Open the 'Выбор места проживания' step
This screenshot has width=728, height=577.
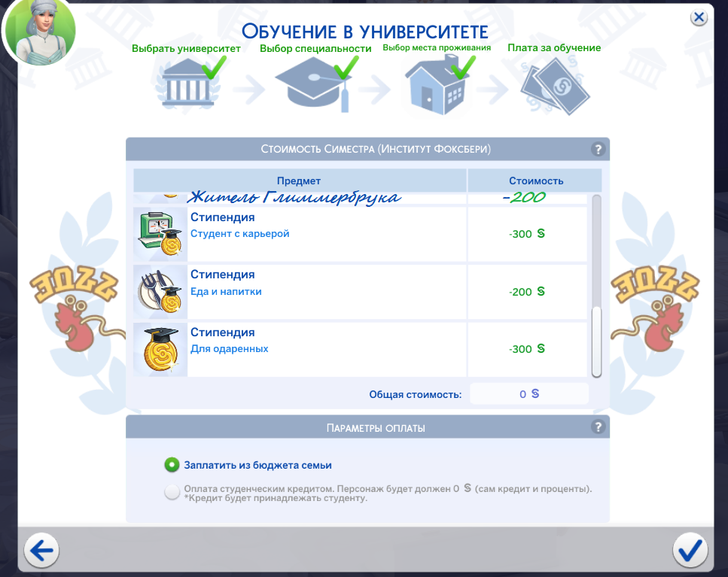pos(437,48)
